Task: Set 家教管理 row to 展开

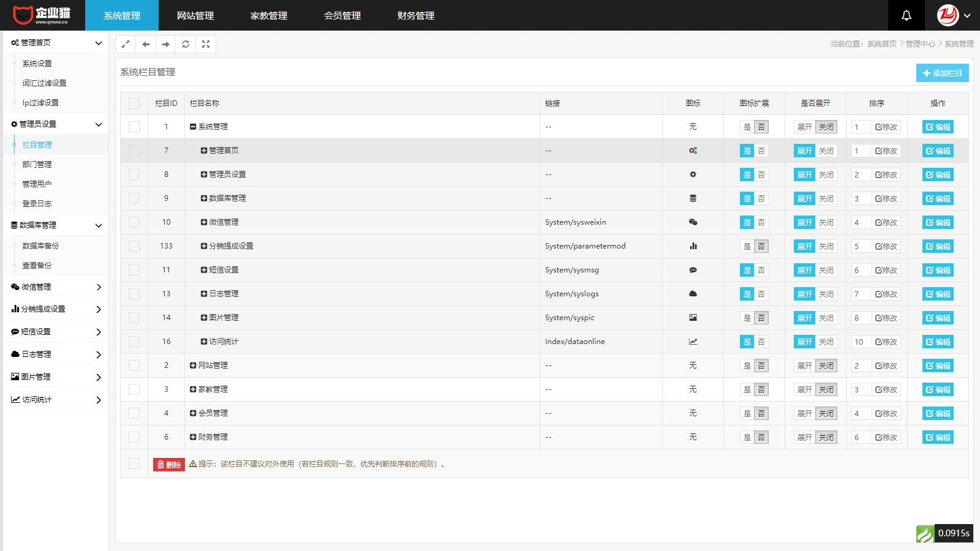Action: pyautogui.click(x=804, y=389)
